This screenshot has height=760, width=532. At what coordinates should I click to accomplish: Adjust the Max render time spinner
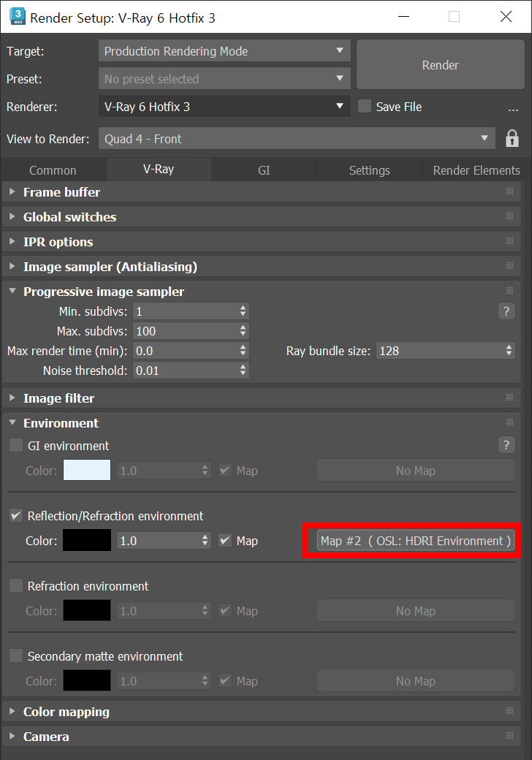coord(243,351)
